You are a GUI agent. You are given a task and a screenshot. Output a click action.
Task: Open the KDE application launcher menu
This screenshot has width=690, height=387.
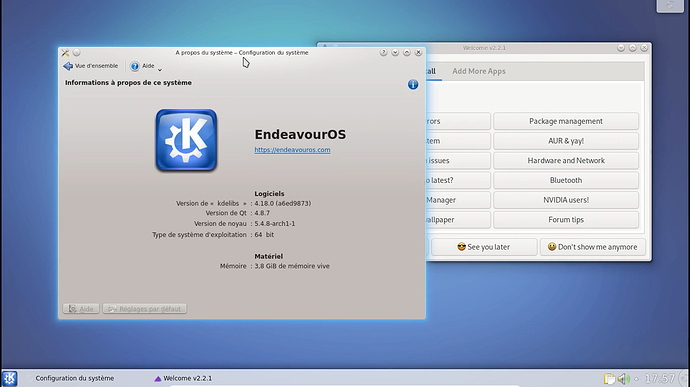pos(9,378)
